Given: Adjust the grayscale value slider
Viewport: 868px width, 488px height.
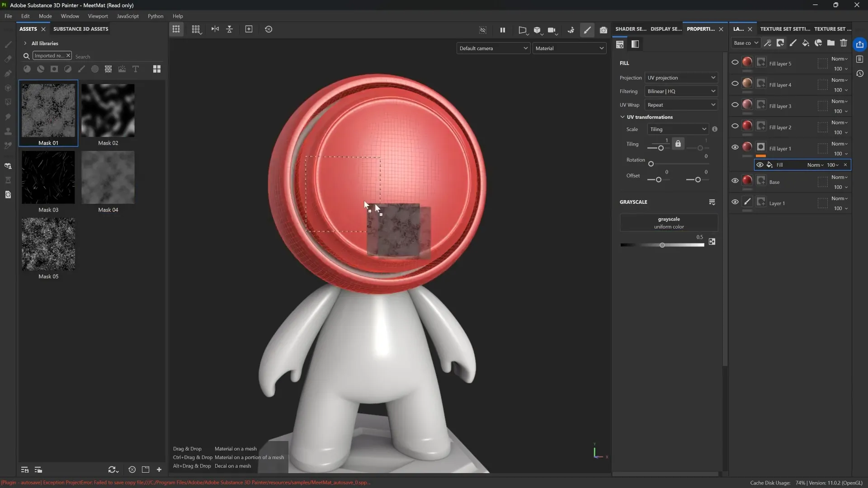Looking at the screenshot, I should [x=662, y=245].
